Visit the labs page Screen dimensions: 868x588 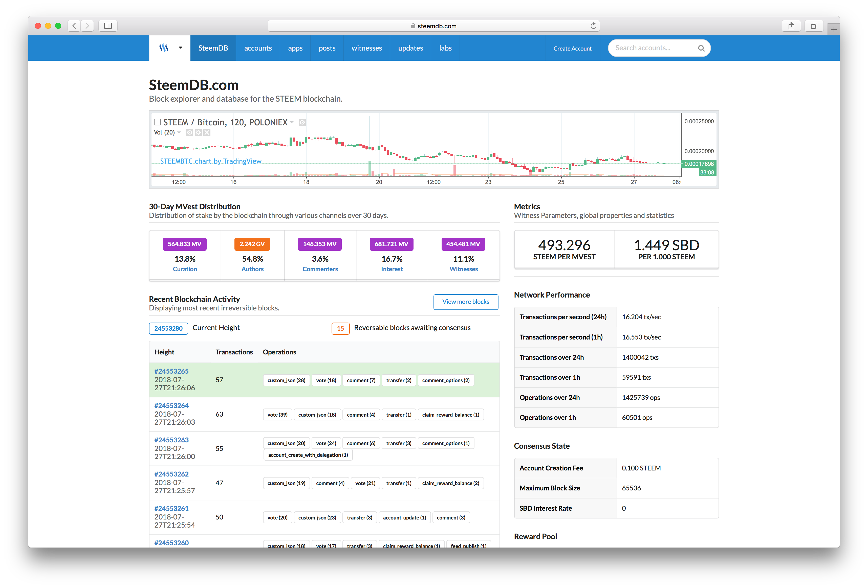coord(445,48)
